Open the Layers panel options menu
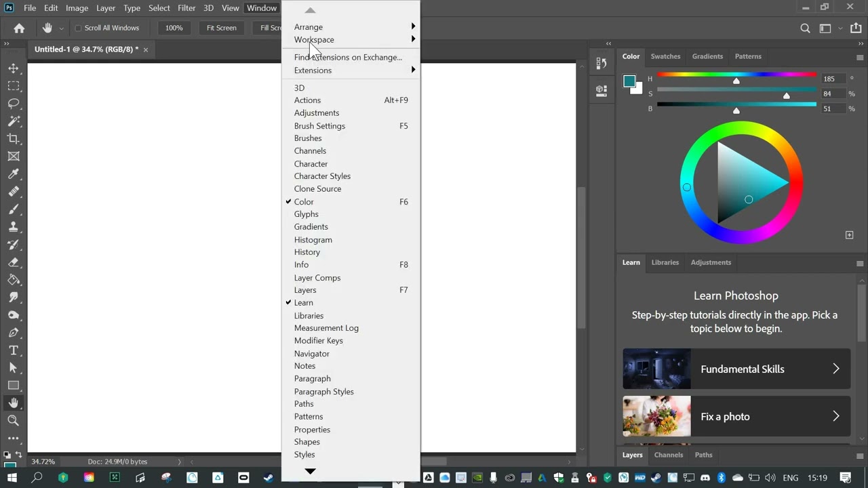This screenshot has height=488, width=868. pos(860,455)
